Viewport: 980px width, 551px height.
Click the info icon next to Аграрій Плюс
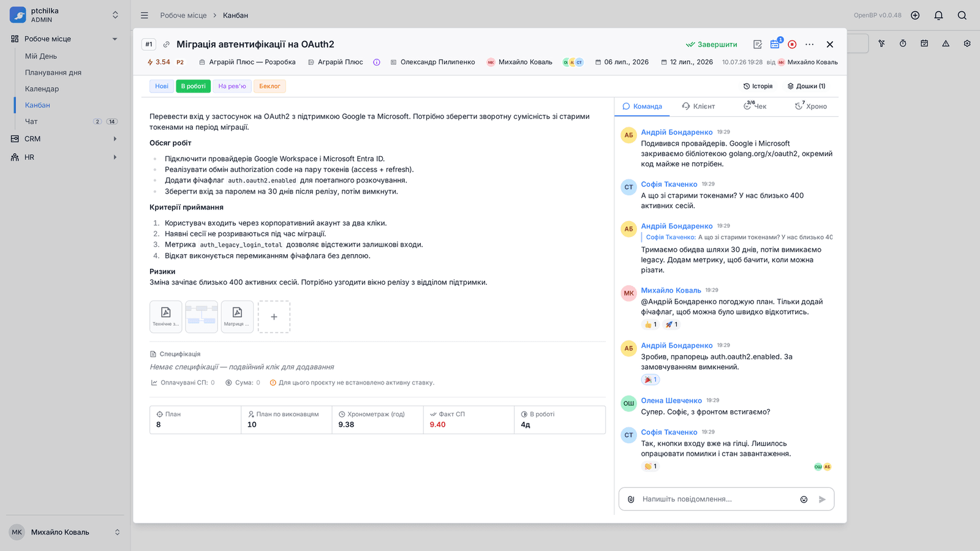point(377,62)
